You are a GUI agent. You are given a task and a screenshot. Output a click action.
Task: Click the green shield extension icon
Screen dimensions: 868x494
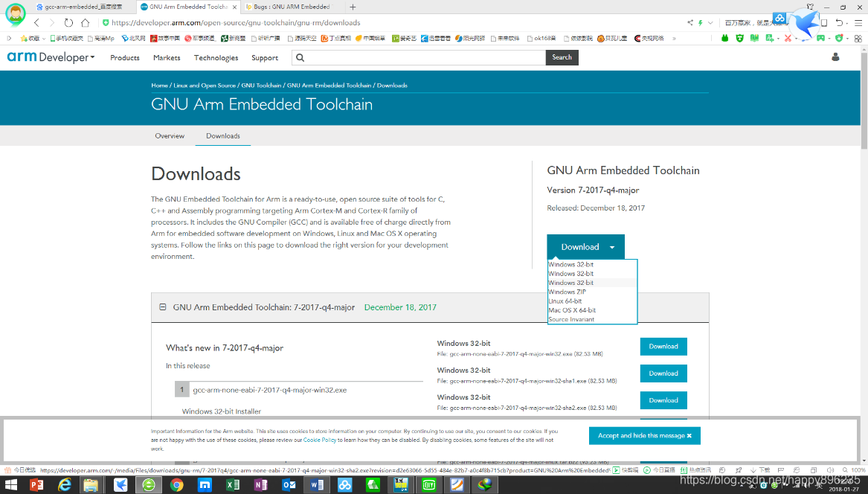tap(739, 38)
